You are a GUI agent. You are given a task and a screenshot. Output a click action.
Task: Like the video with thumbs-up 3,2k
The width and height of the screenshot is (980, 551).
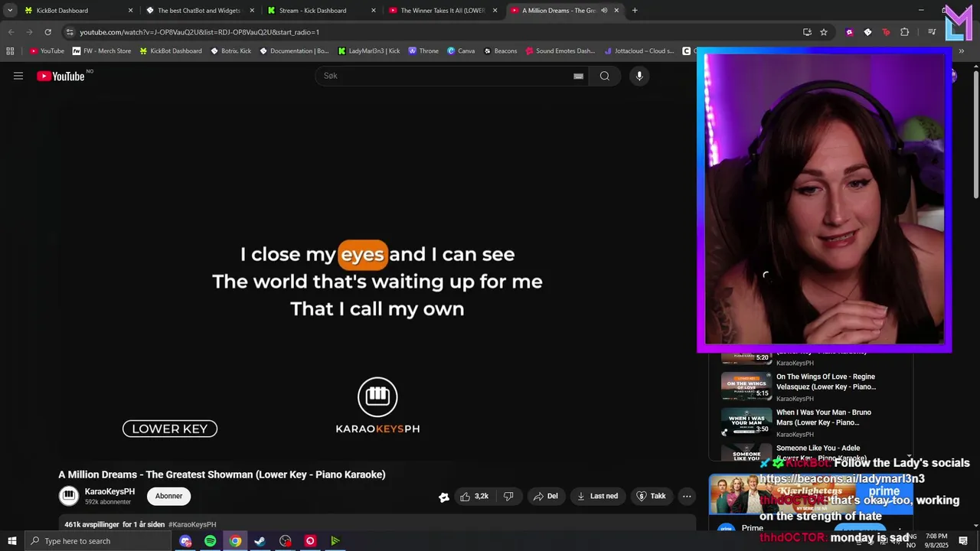click(x=475, y=496)
